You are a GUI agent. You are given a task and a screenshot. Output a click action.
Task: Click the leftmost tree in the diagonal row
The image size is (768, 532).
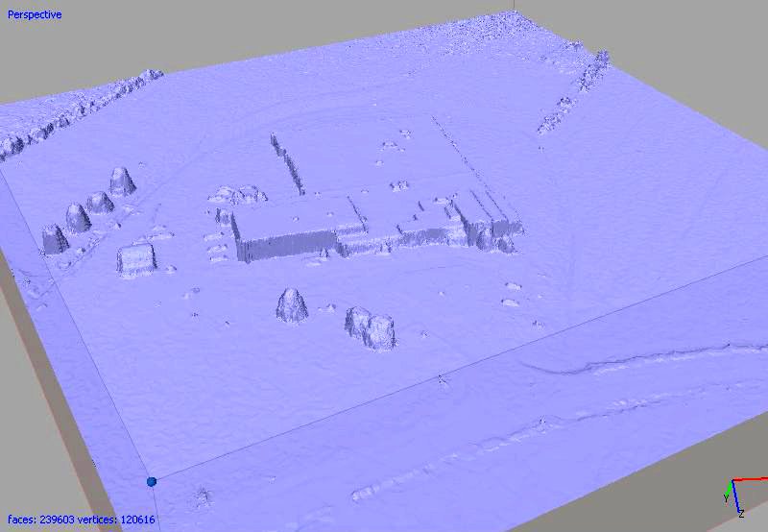click(x=54, y=239)
